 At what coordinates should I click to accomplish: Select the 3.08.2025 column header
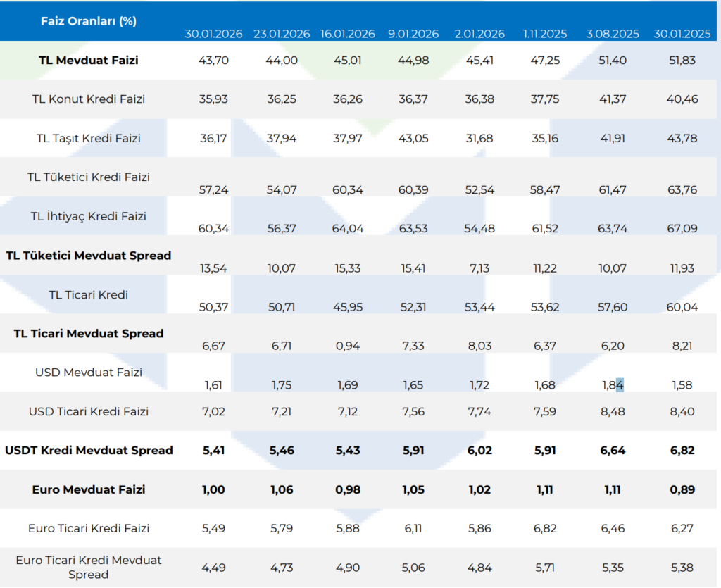(x=613, y=34)
